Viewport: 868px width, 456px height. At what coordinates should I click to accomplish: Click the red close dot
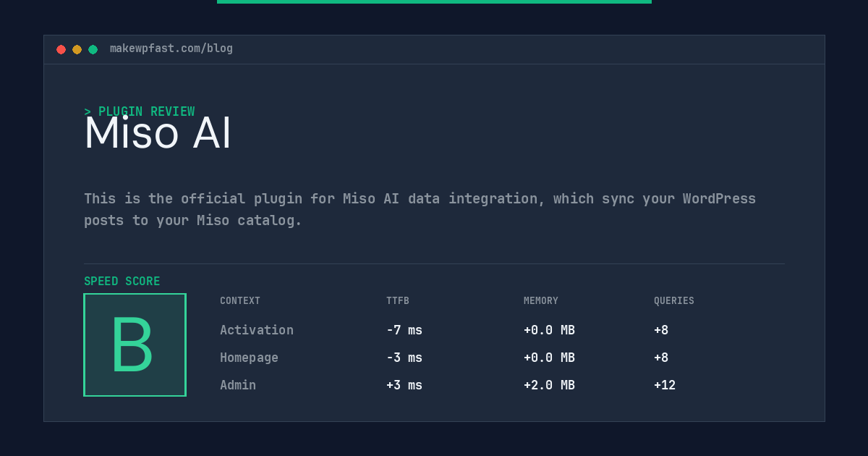pos(61,49)
